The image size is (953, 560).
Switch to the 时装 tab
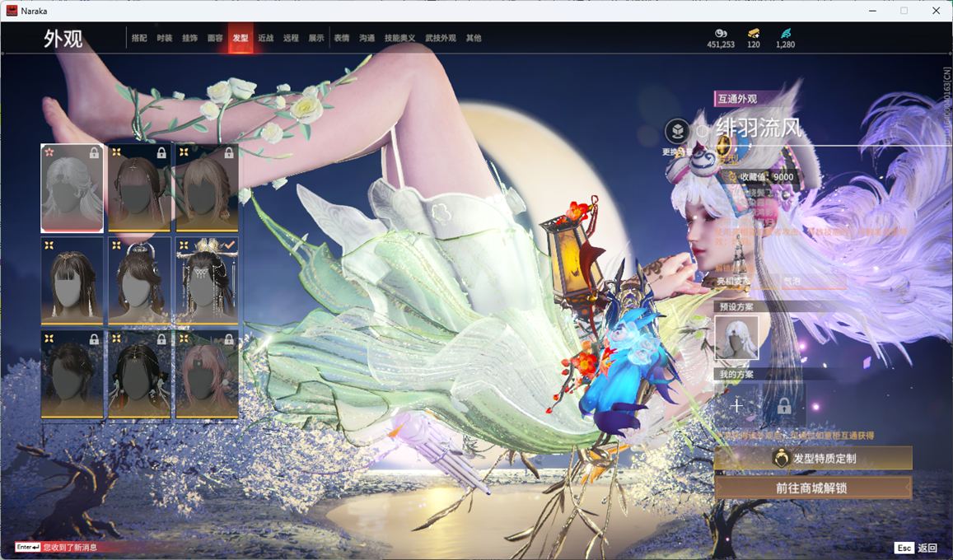pos(165,38)
